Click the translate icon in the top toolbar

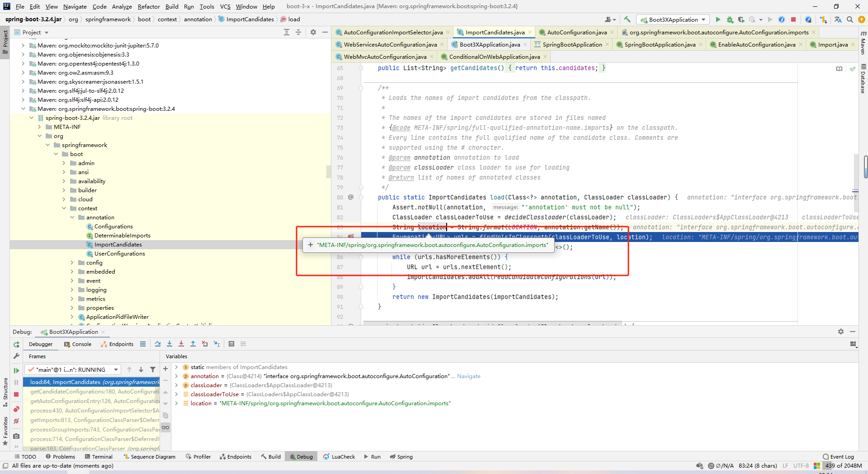[x=838, y=19]
